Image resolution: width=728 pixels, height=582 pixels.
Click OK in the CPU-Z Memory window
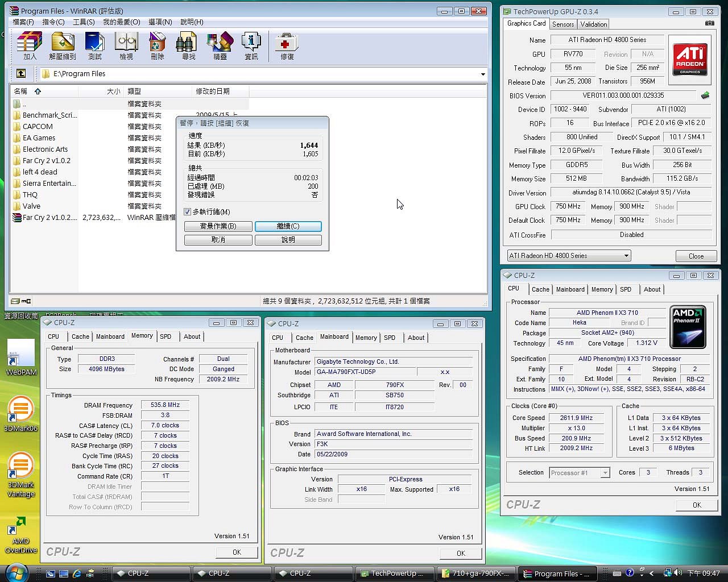tap(237, 552)
